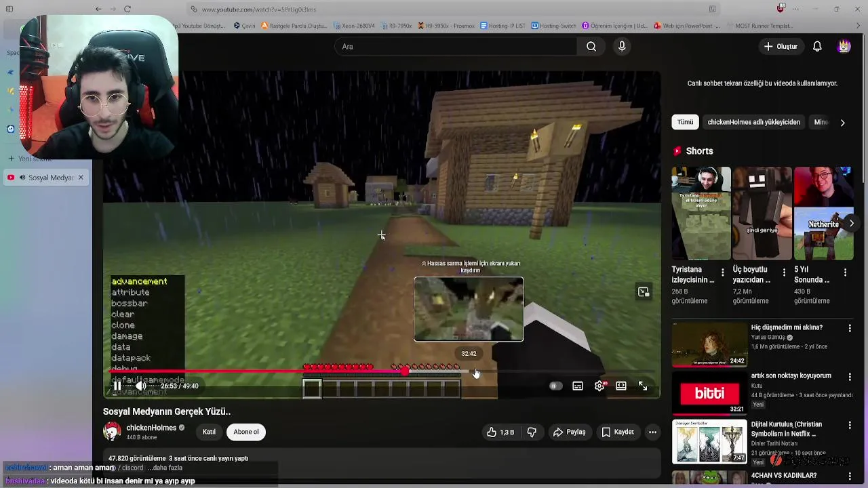
Task: Open chickenHolmes channel avatar
Action: (x=112, y=432)
